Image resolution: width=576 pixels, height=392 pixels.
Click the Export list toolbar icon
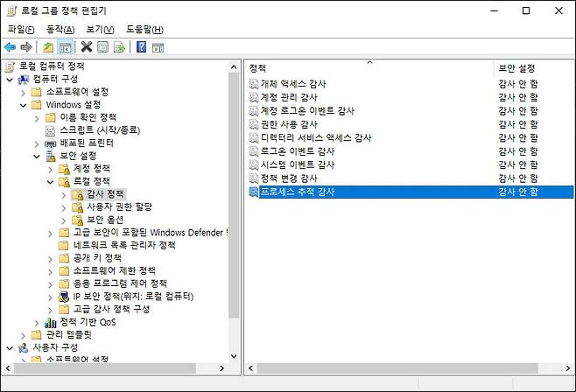[119, 47]
